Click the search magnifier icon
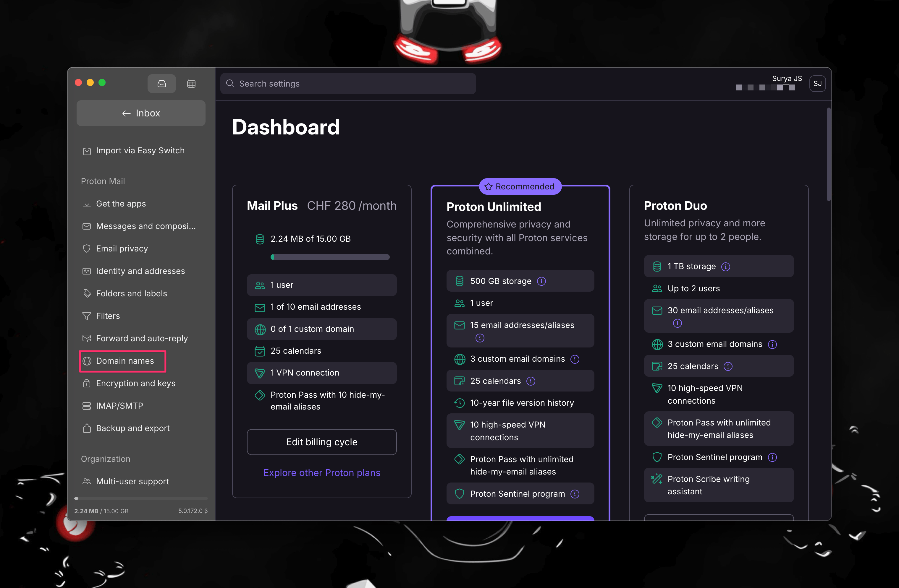 pos(230,83)
